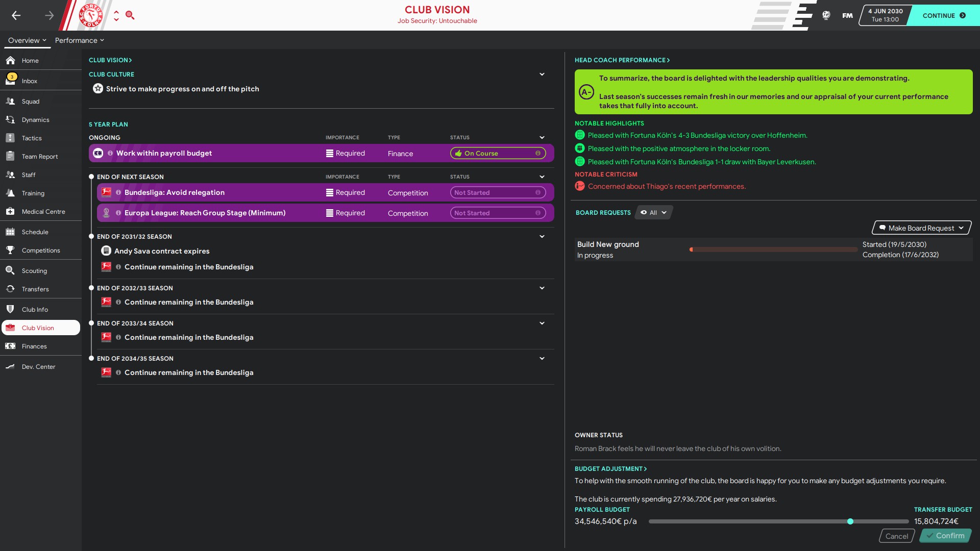Screen dimensions: 980x551
Task: Open the Performance tab menu
Action: coord(79,40)
